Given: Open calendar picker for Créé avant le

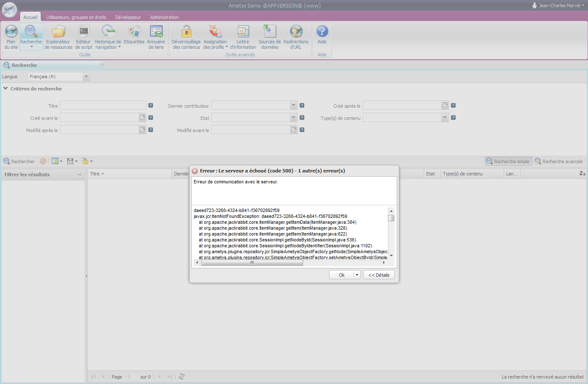Looking at the screenshot, I should coord(142,117).
